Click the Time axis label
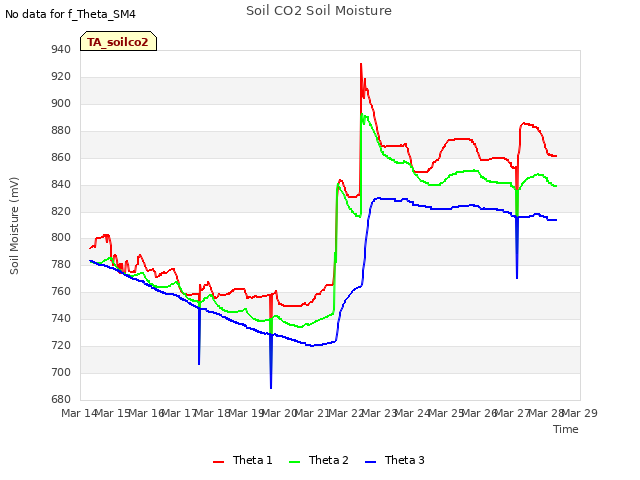This screenshot has height=480, width=640. click(x=566, y=429)
